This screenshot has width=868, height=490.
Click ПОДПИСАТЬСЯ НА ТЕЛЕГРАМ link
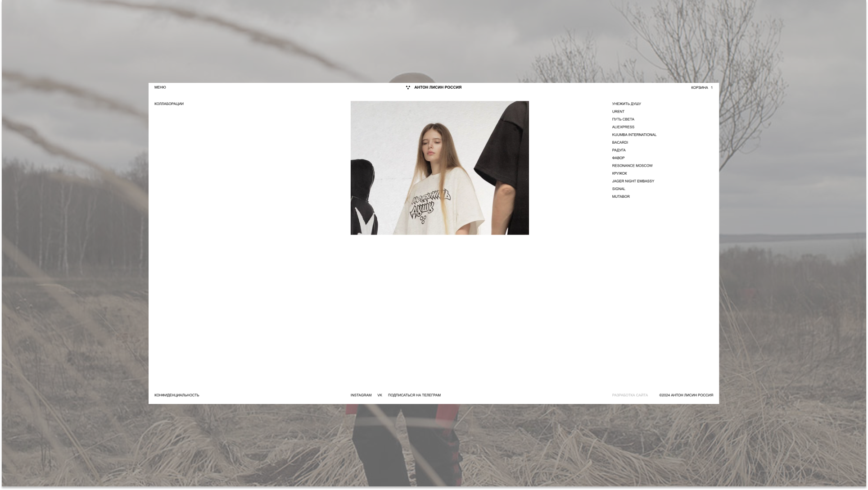(414, 395)
